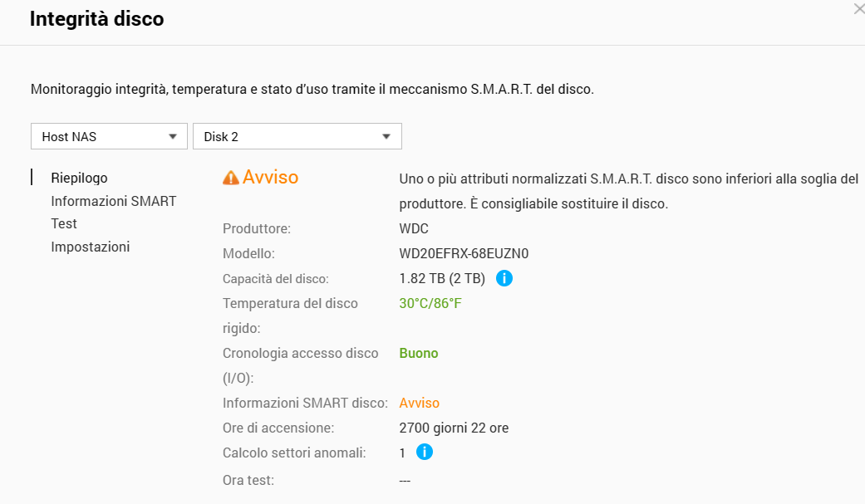Click info icon beside anomalous sectors count

(x=424, y=453)
